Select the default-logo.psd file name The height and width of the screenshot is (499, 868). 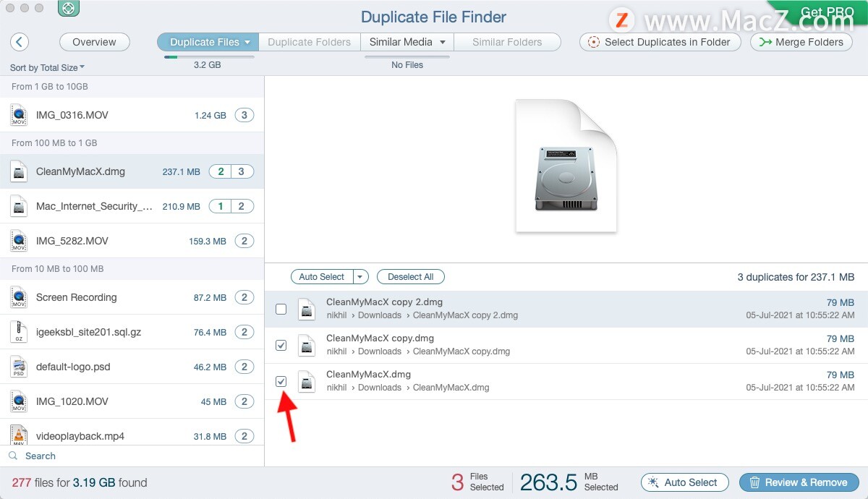73,367
